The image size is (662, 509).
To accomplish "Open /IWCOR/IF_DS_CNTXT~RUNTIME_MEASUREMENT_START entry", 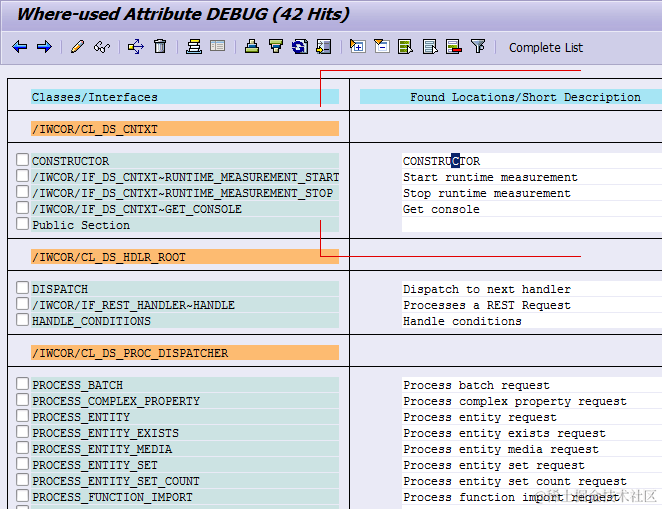I will pos(185,177).
